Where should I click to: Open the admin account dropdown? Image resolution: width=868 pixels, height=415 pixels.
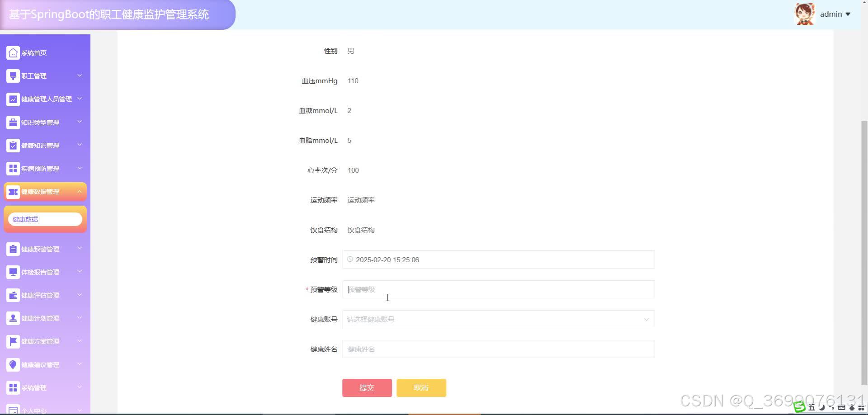[835, 14]
